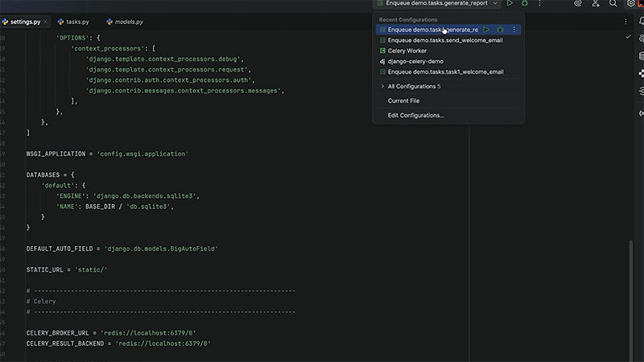Open the AI assistant spiral icon
644x362 pixels.
click(578, 4)
